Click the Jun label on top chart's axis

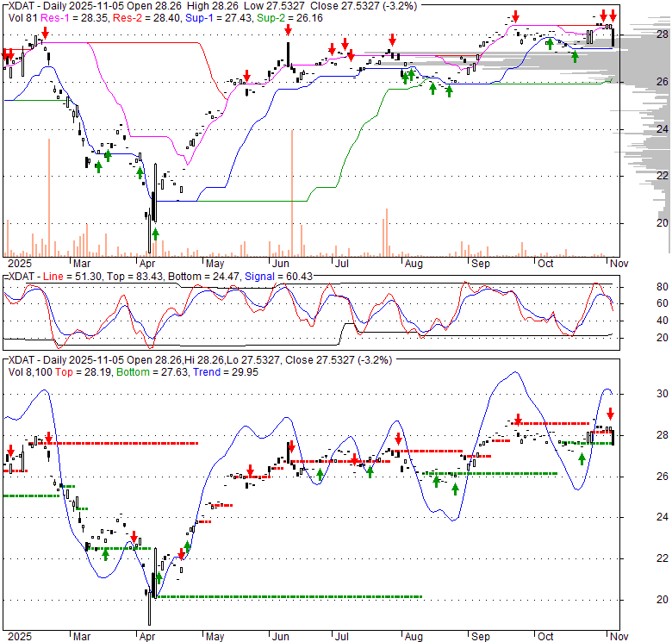click(x=281, y=262)
